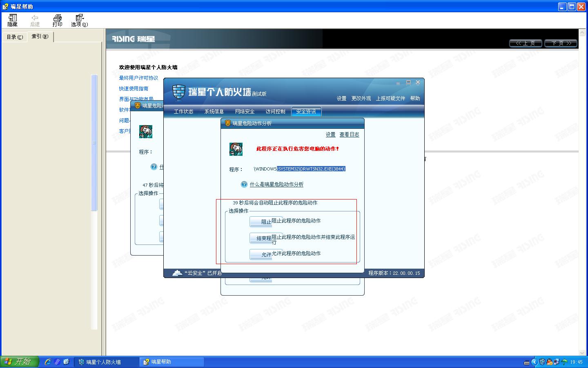Maximize the Rising firewall window
Screen dimensions: 588x368
coord(408,83)
